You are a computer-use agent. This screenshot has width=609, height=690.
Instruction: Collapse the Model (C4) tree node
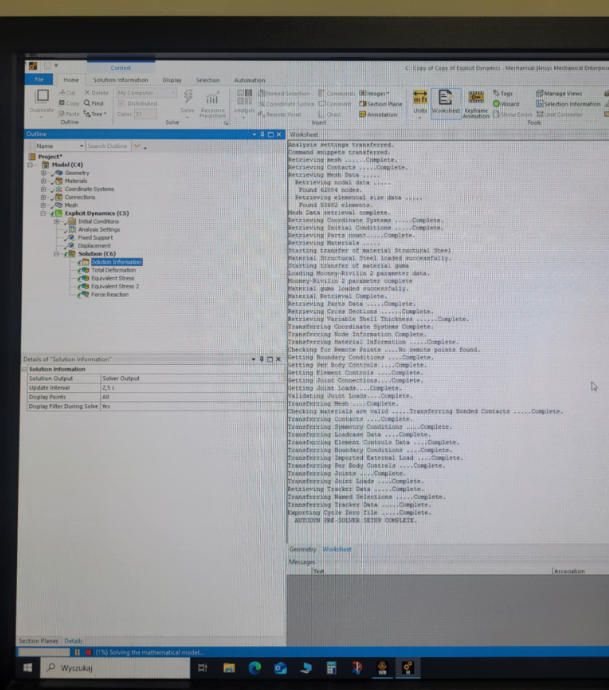(x=30, y=165)
